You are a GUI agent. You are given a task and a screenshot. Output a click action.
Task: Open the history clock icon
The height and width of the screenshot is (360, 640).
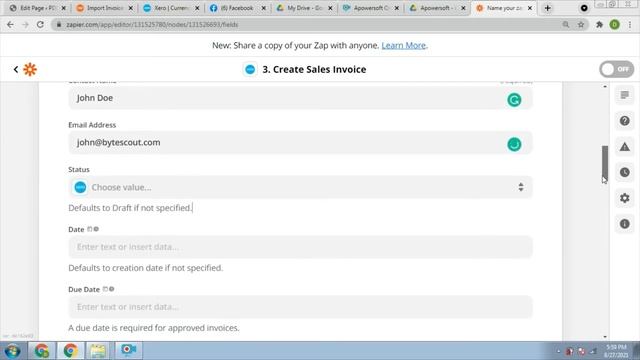pyautogui.click(x=624, y=172)
